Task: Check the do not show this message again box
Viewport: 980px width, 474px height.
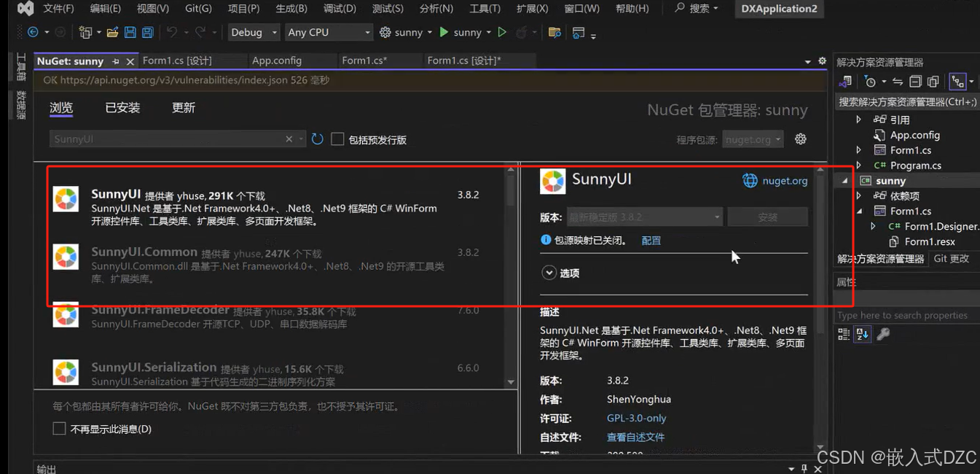Action: (59, 429)
